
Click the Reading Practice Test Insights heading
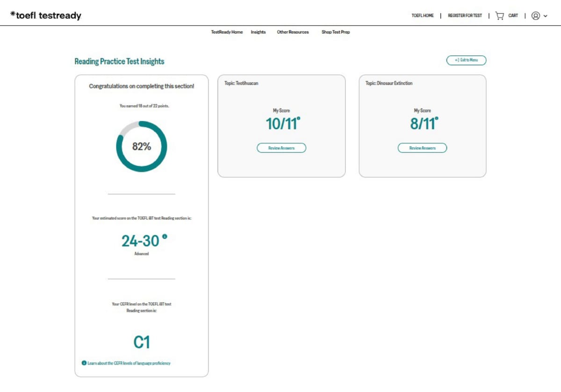click(x=119, y=61)
